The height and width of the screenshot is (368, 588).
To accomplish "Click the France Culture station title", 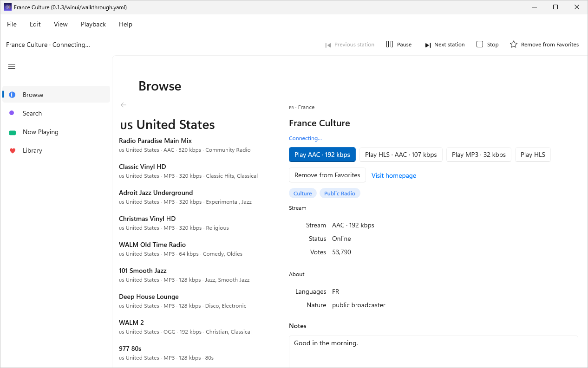I will point(320,123).
